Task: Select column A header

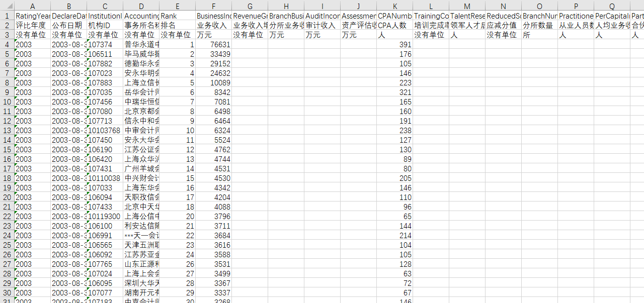Action: click(x=33, y=6)
